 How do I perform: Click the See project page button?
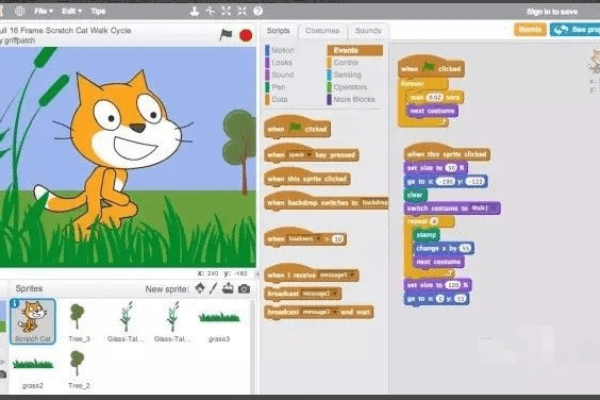pos(575,29)
